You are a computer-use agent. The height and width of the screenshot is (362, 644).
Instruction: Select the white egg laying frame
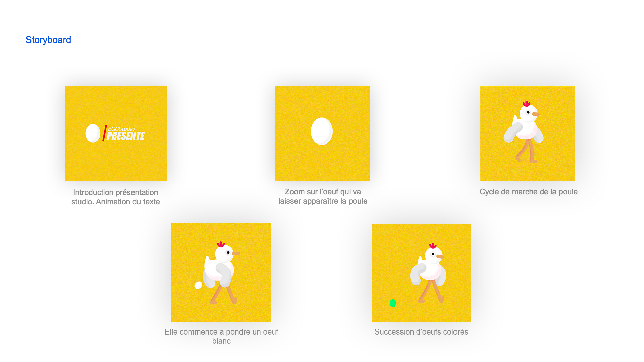[221, 273]
